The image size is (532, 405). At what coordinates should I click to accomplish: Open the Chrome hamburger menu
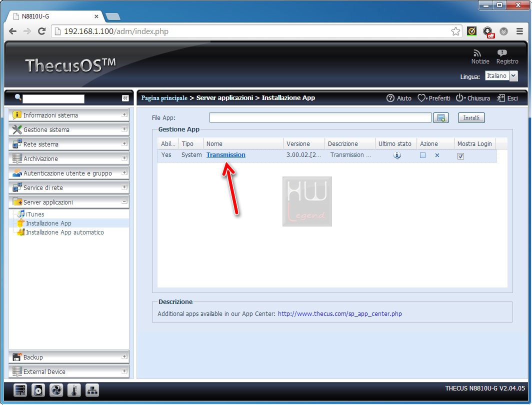(519, 31)
